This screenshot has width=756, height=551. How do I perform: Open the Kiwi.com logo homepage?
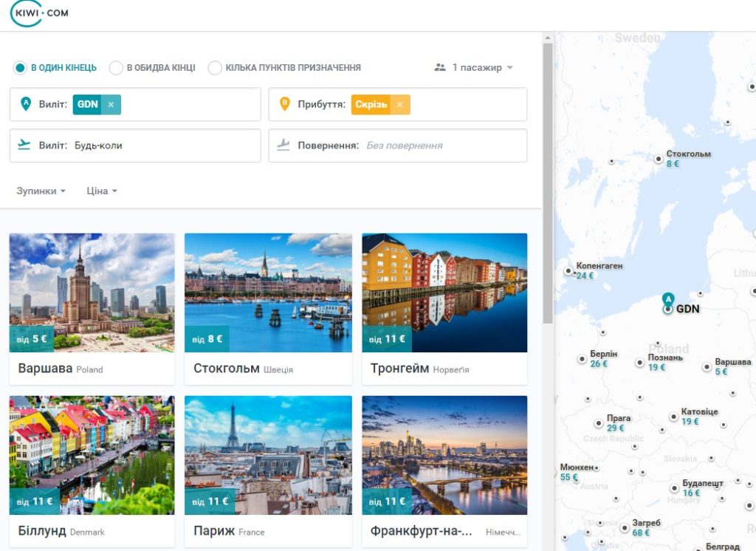[x=40, y=13]
